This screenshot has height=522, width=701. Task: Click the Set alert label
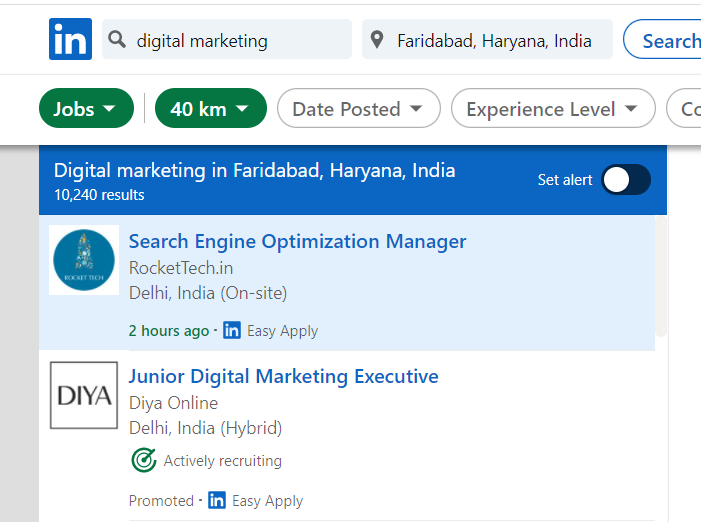point(565,180)
